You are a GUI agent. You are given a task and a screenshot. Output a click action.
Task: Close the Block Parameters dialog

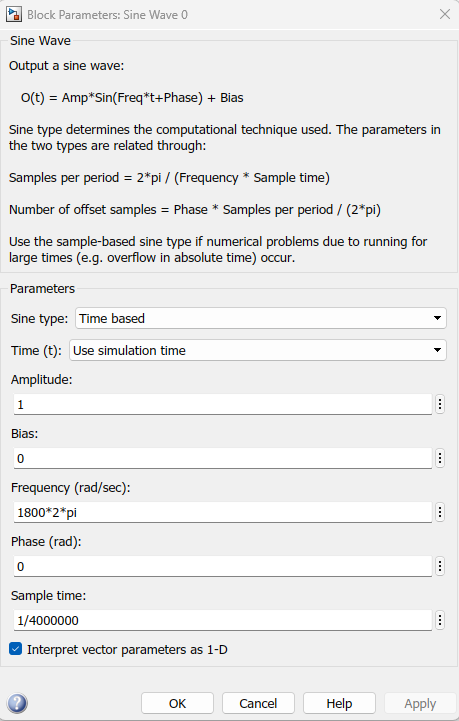tap(445, 14)
